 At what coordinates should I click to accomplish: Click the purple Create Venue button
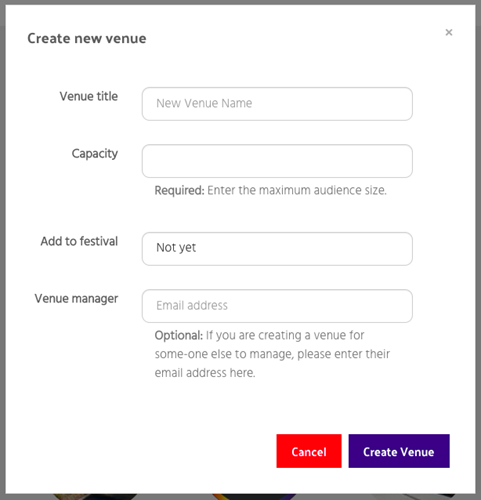(399, 451)
